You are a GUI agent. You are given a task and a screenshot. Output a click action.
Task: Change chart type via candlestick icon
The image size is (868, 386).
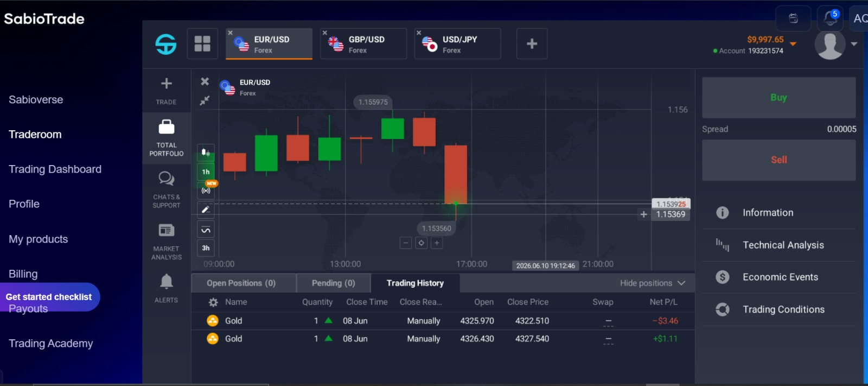pyautogui.click(x=206, y=153)
